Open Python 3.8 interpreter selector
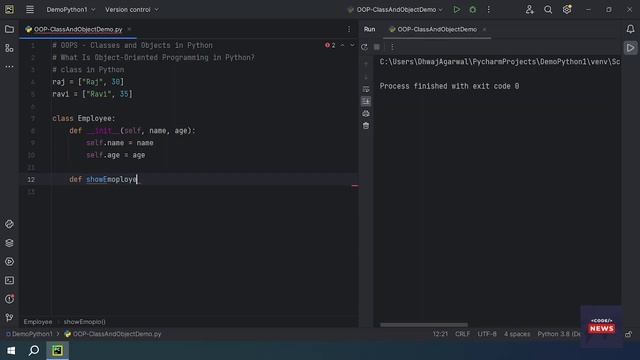Image resolution: width=640 pixels, height=360 pixels. [x=558, y=334]
